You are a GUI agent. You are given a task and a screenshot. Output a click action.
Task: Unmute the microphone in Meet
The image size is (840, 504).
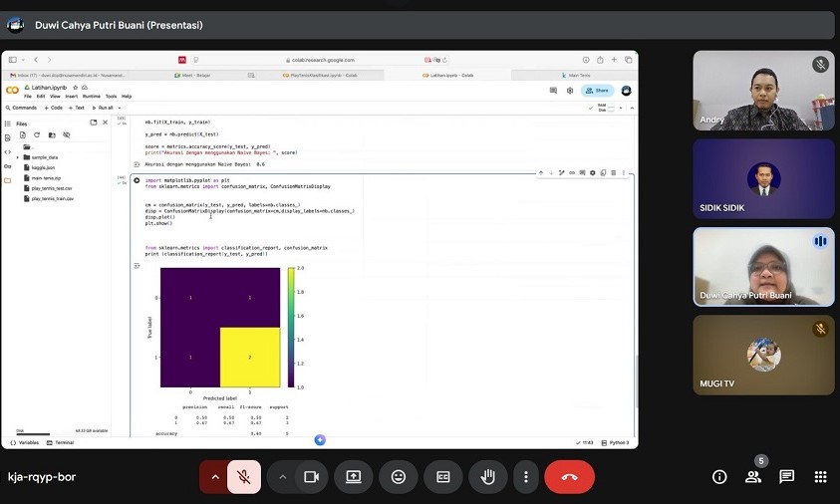coord(243,477)
